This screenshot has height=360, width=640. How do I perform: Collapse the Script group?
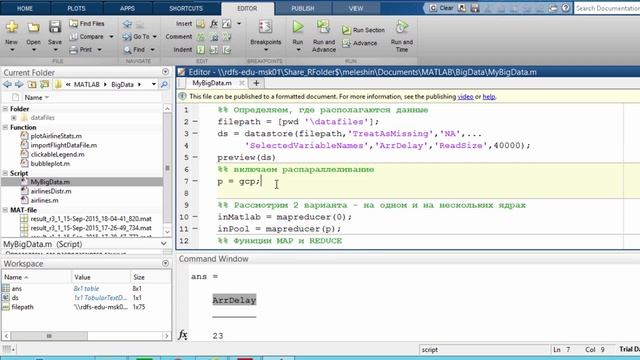pyautogui.click(x=5, y=173)
